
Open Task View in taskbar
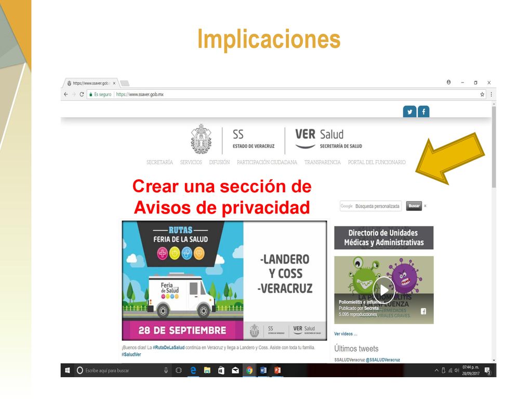click(179, 370)
